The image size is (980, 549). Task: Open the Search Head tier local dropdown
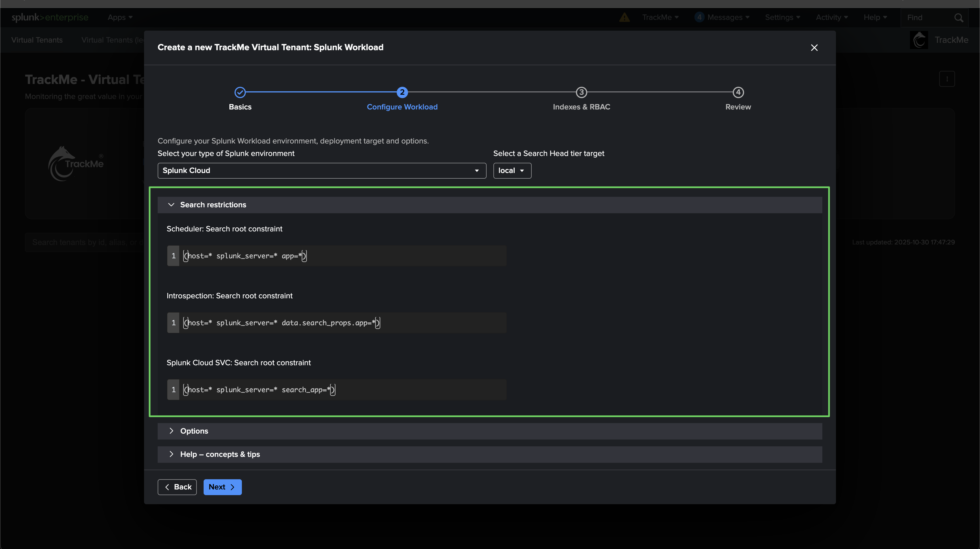[x=512, y=170]
